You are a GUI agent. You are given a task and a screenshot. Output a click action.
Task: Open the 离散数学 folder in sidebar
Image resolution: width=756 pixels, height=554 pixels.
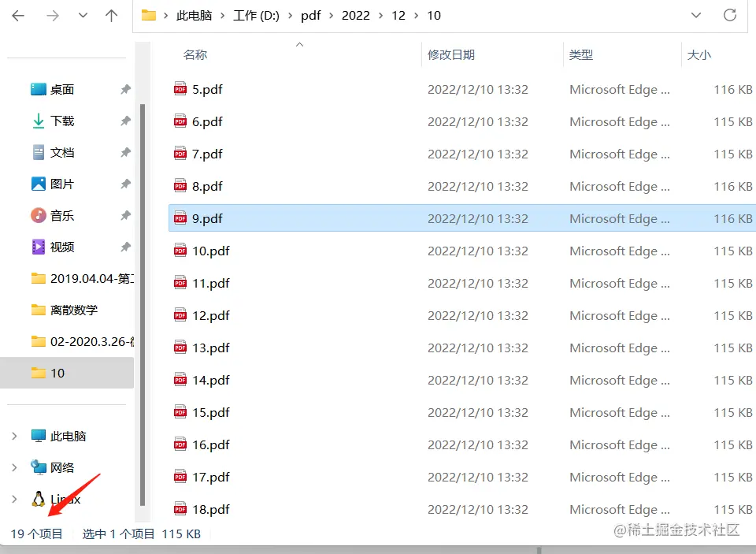pos(64,310)
